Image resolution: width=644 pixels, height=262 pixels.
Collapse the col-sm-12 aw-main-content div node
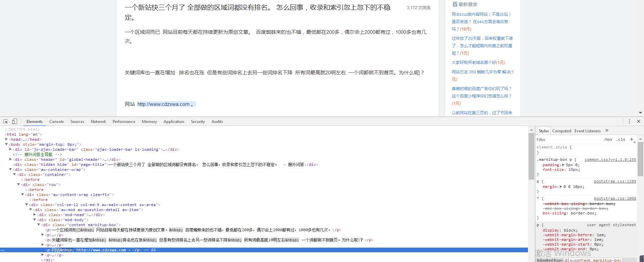26,205
